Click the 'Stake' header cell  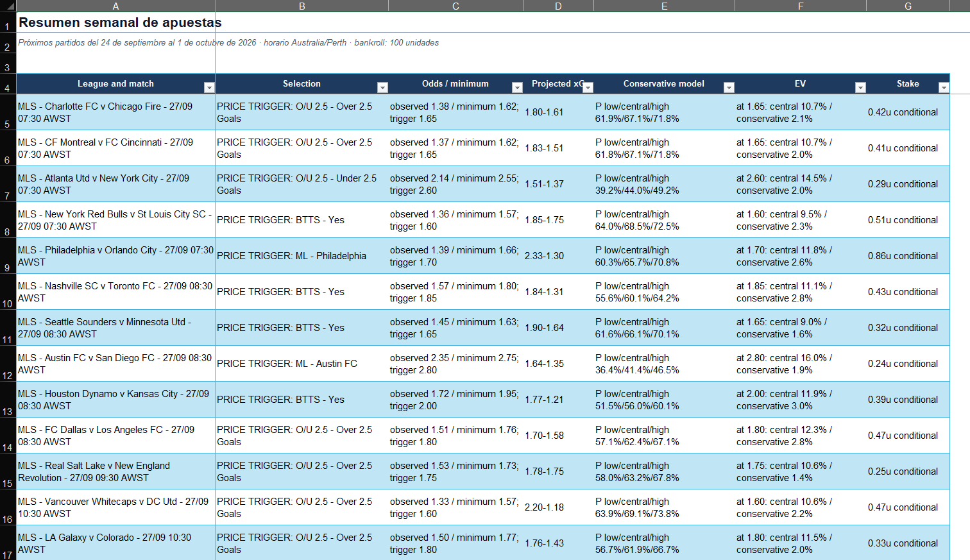coord(908,84)
